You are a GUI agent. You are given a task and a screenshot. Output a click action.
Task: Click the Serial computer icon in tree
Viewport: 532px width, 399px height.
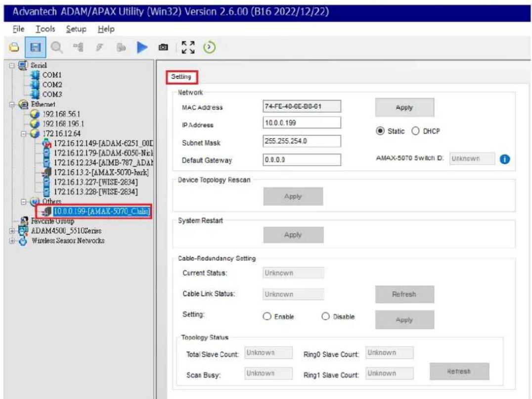point(23,65)
